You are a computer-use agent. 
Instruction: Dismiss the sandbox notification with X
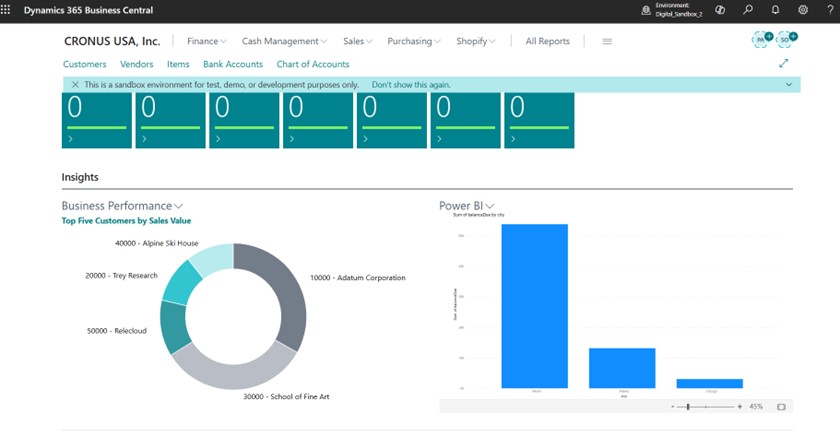pyautogui.click(x=75, y=85)
